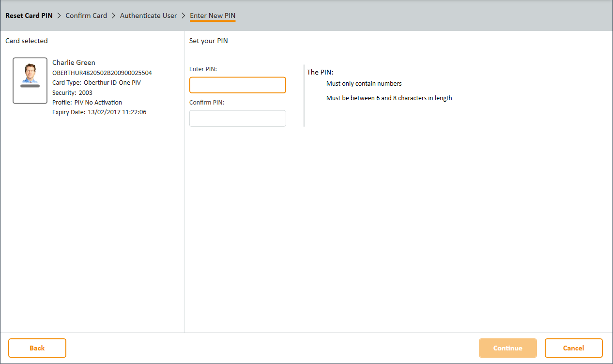Cancel the PIN reset
The image size is (613, 364).
(573, 348)
